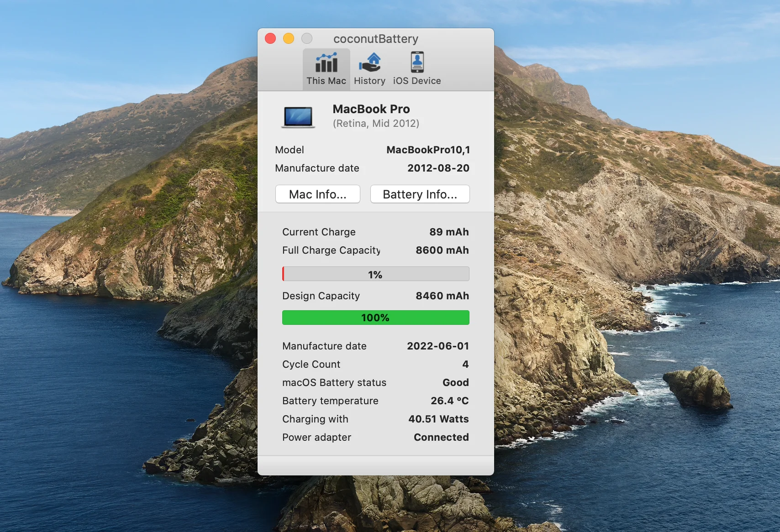Screen dimensions: 780x532
Task: Open the History tab icon
Action: (370, 63)
